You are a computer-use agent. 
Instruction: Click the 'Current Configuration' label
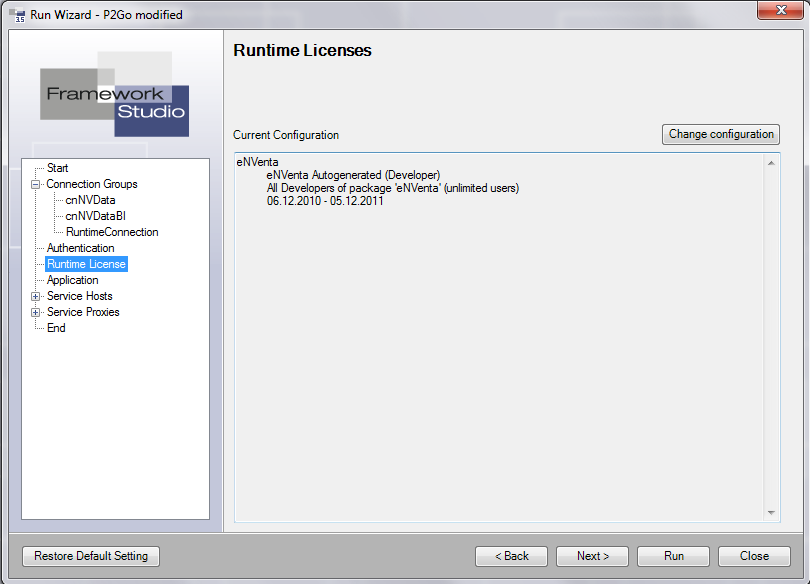[x=286, y=135]
